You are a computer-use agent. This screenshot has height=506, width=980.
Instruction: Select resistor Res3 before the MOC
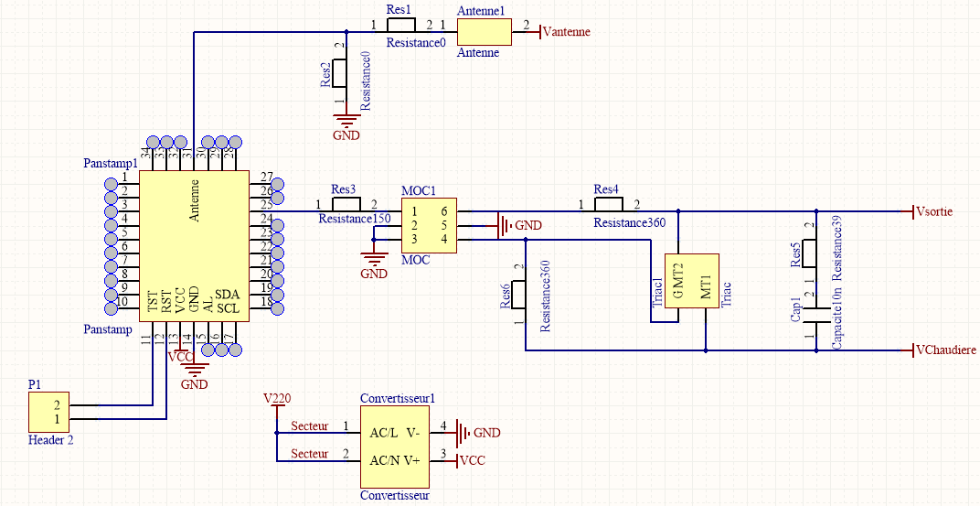tap(345, 205)
